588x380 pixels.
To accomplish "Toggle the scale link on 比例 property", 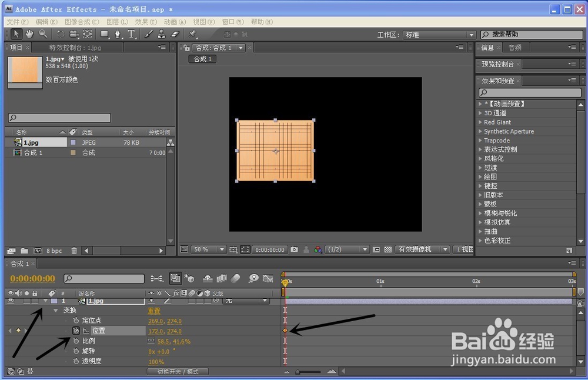I will [150, 341].
